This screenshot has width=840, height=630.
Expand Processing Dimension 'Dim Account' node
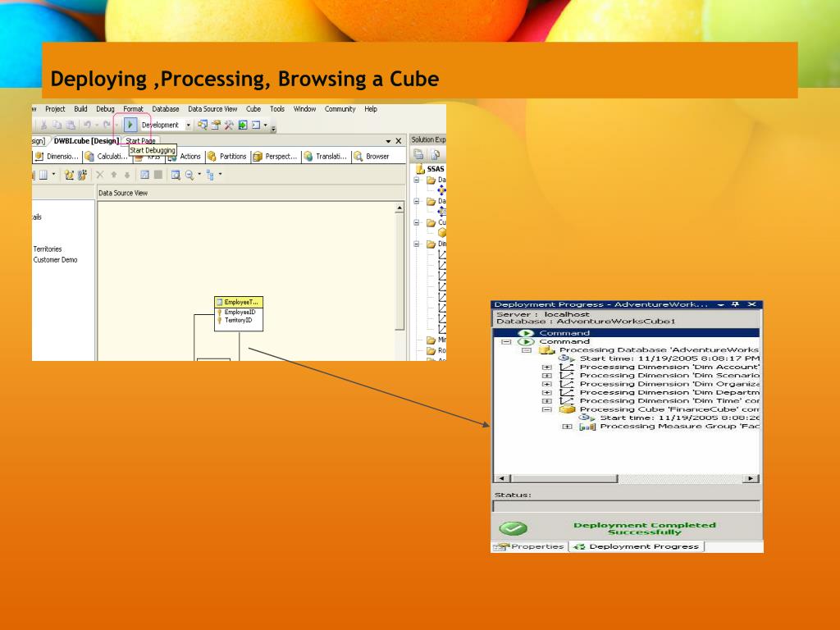(x=546, y=367)
